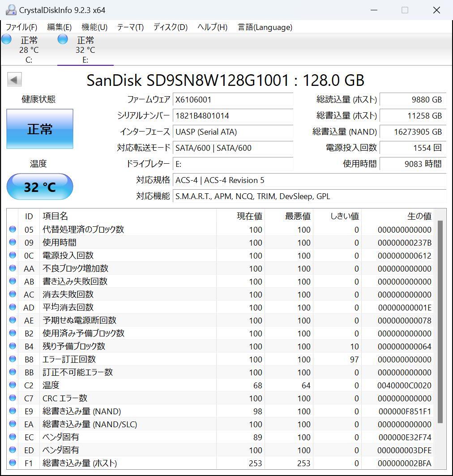The image size is (453, 476).
Task: Click the blue status dot for ID AB
Action: pyautogui.click(x=13, y=281)
